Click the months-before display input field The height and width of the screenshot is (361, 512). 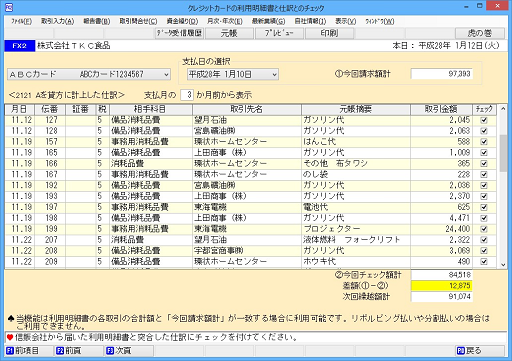(x=187, y=95)
